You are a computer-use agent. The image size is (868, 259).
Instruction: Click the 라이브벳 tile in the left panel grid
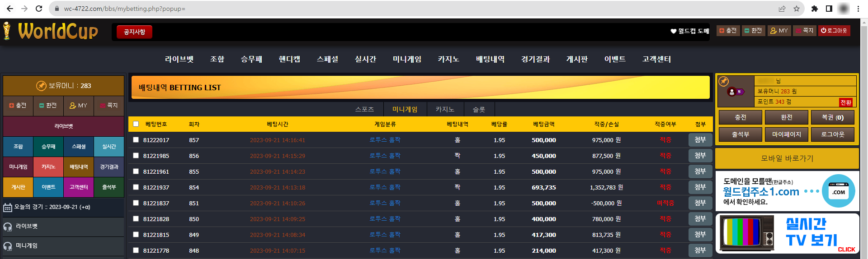pos(64,126)
